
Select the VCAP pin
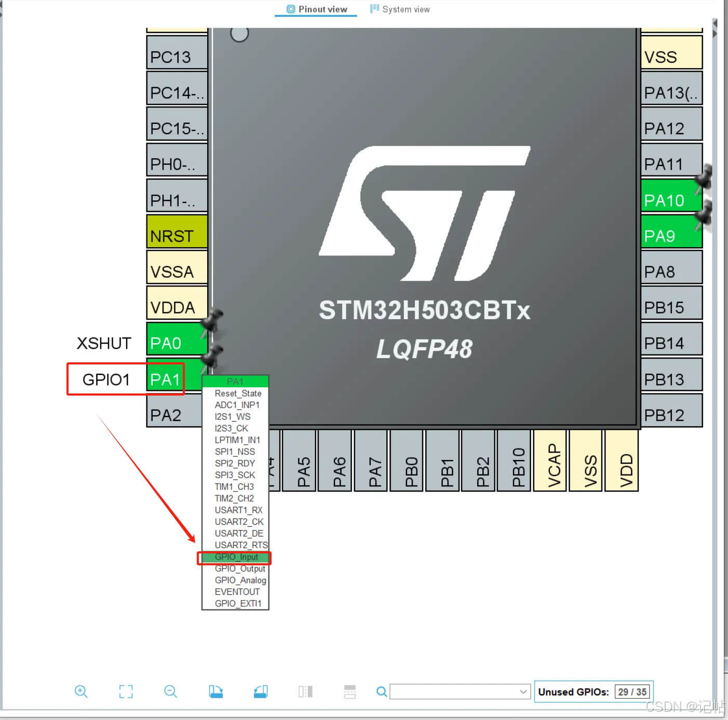tap(550, 460)
